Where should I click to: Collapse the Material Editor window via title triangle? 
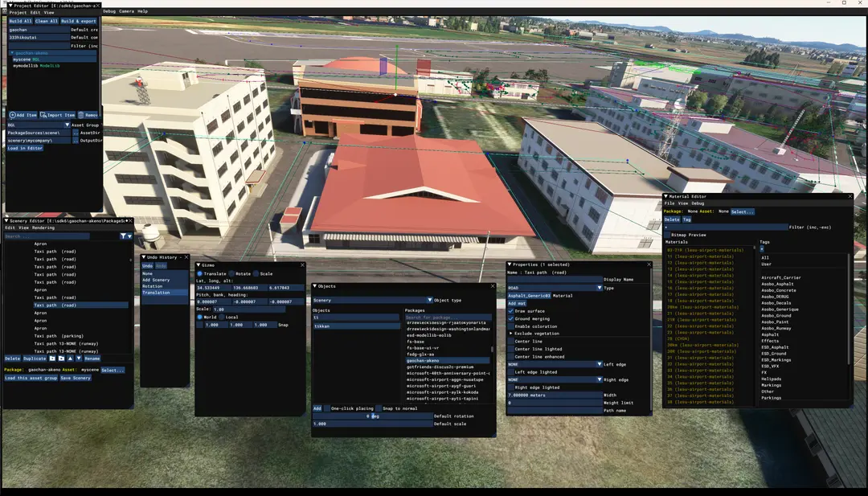coord(666,196)
